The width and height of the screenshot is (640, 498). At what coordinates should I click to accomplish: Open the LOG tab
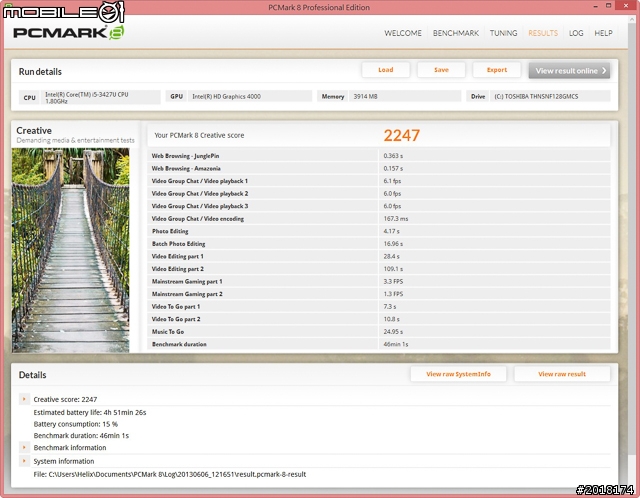[x=576, y=33]
